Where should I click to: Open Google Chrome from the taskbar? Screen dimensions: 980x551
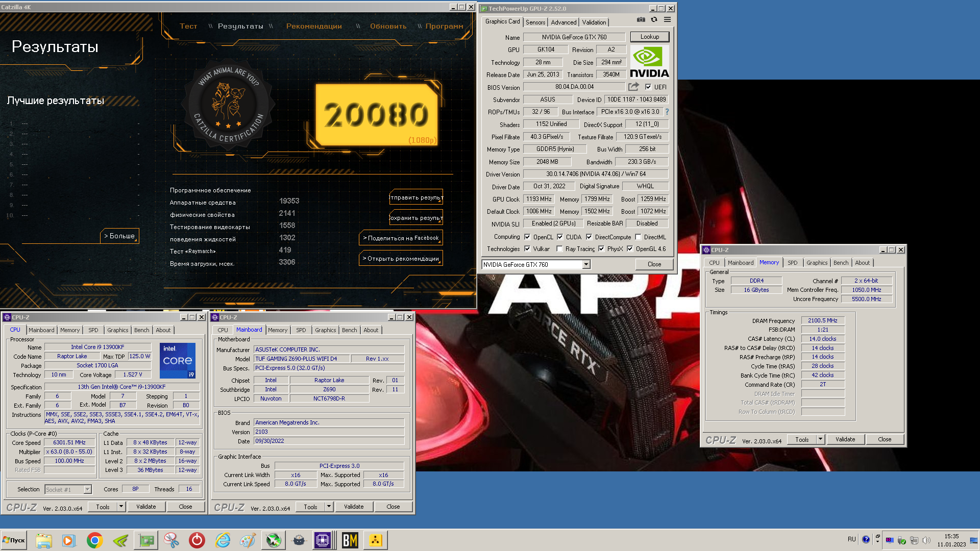pyautogui.click(x=94, y=540)
